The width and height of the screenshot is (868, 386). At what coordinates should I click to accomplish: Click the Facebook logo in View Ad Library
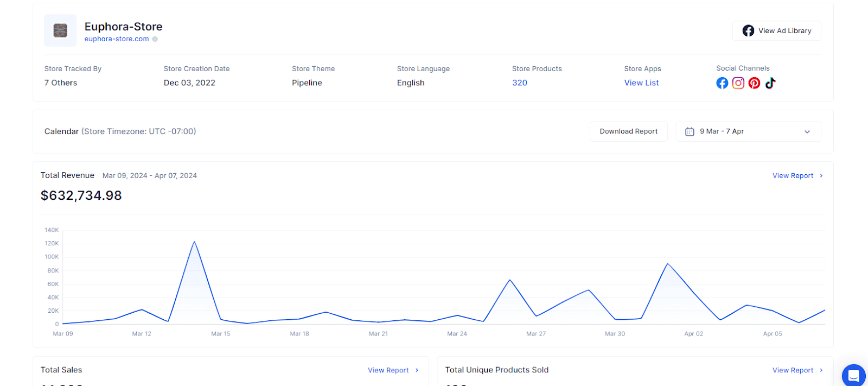pyautogui.click(x=748, y=31)
